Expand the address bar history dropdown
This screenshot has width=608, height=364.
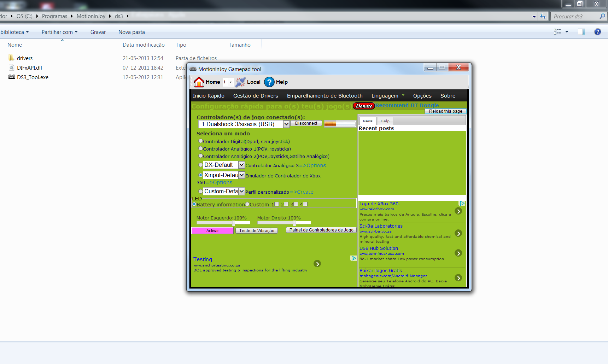(x=534, y=16)
